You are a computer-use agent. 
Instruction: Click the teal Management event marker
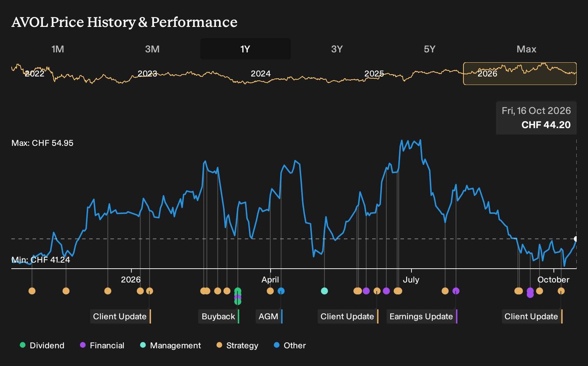(324, 291)
